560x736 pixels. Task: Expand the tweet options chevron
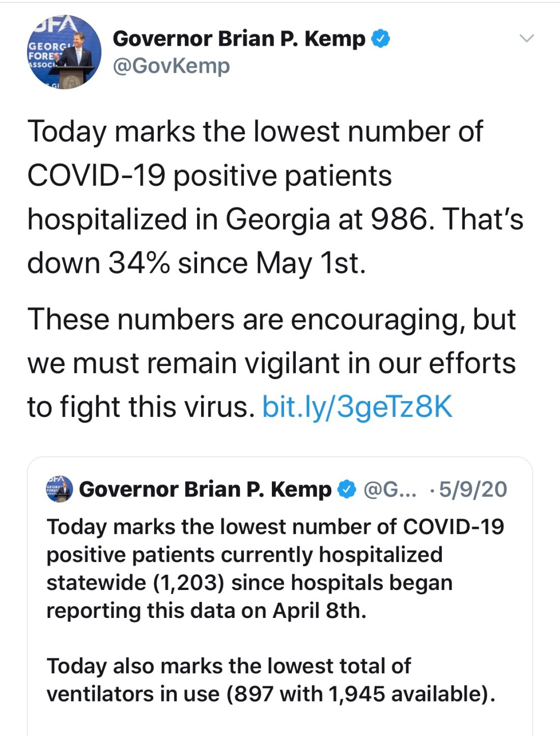(x=526, y=38)
